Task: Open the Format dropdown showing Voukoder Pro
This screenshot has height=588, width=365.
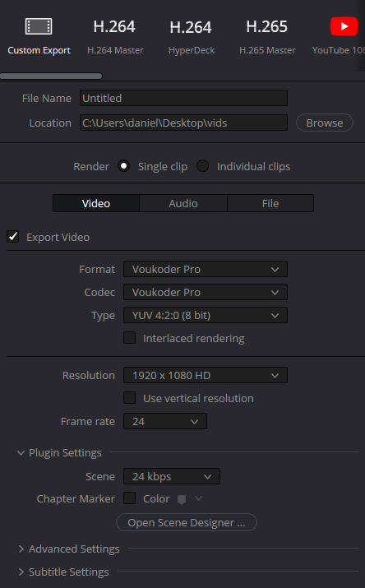Action: pyautogui.click(x=206, y=269)
